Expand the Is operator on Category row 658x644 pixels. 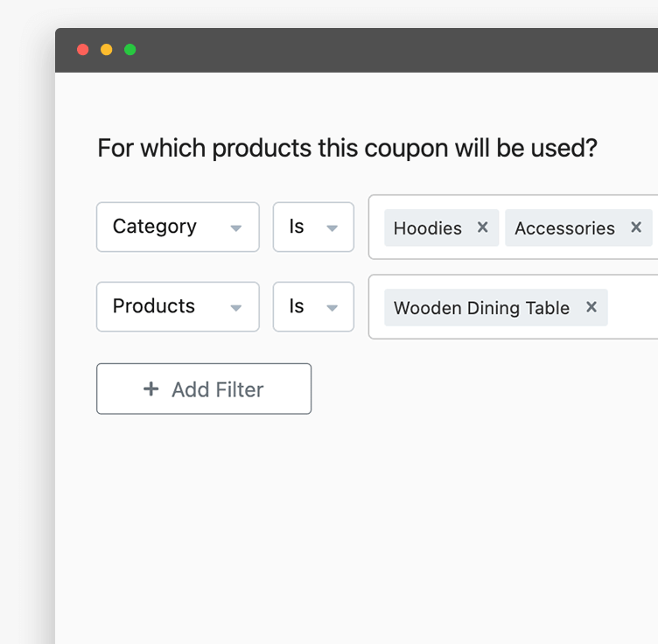coord(313,227)
